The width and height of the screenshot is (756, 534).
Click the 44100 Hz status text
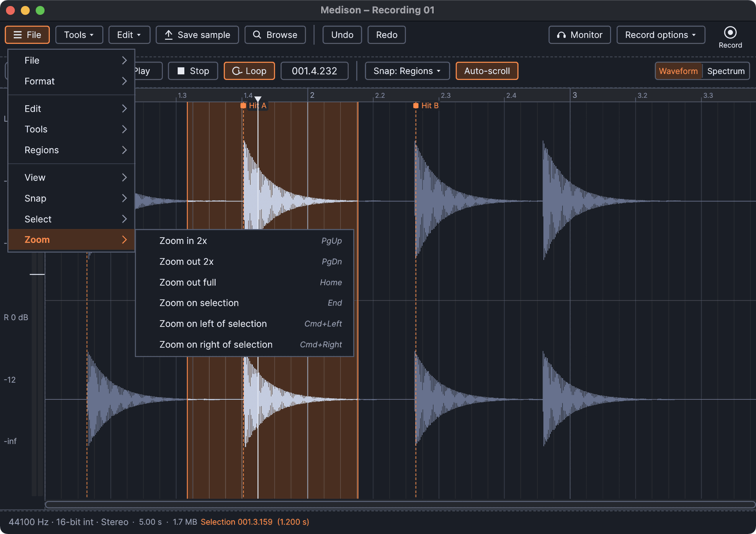(29, 522)
